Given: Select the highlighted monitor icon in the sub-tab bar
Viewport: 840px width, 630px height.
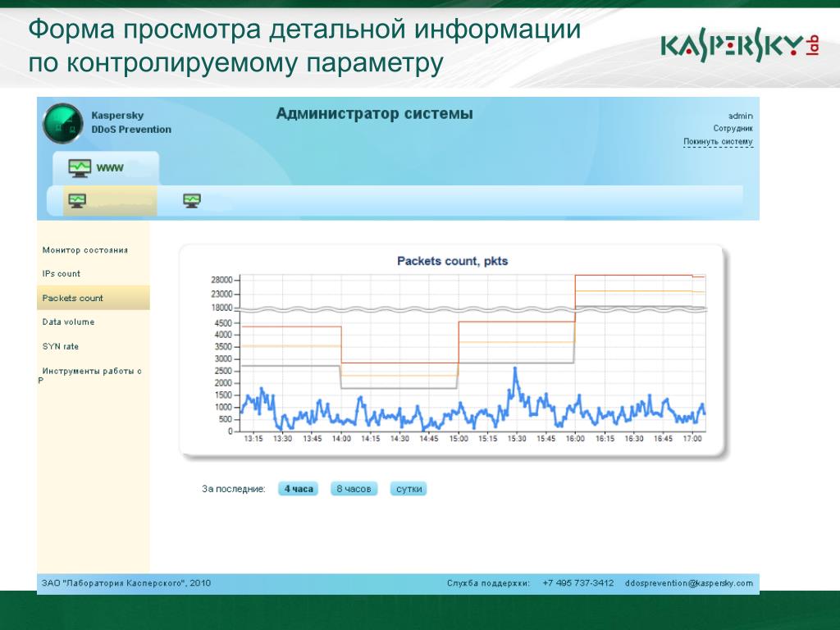Looking at the screenshot, I should (77, 201).
